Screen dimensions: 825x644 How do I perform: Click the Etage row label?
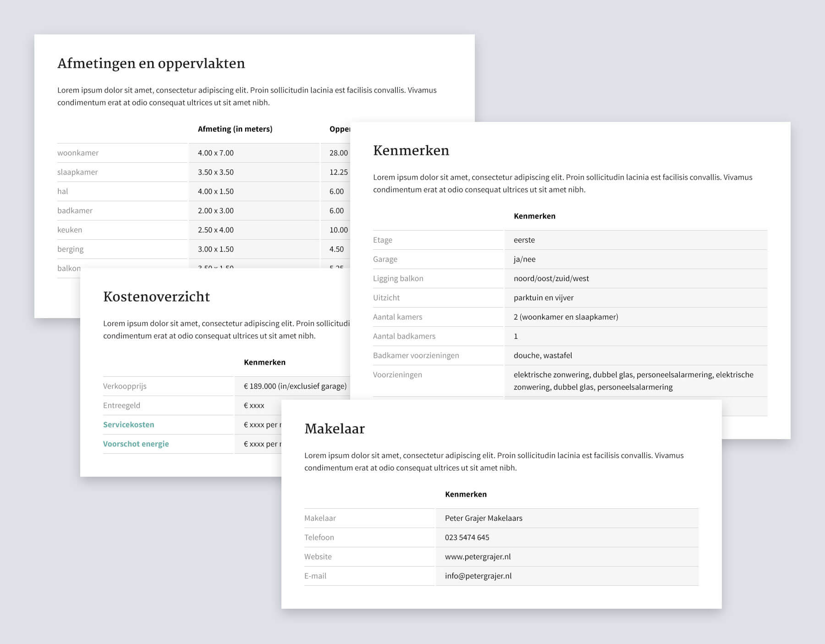click(383, 240)
